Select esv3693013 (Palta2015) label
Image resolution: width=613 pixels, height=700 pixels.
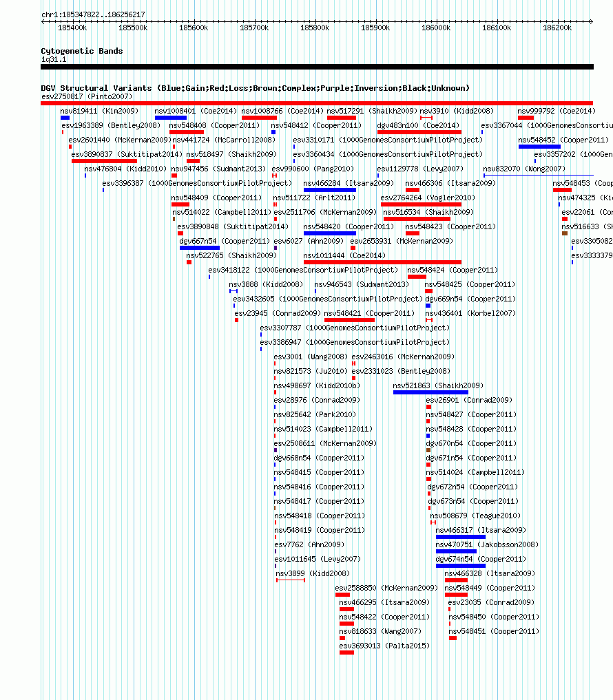tap(385, 646)
